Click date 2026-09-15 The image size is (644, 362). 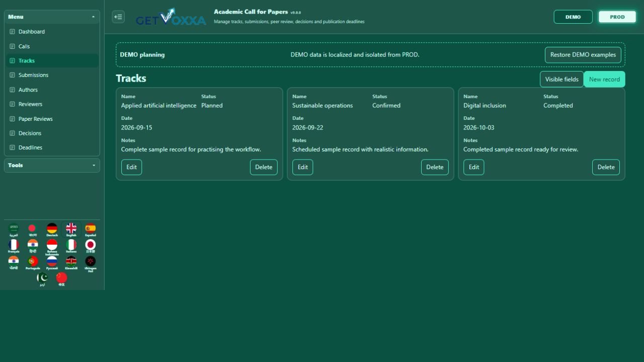coord(136,128)
